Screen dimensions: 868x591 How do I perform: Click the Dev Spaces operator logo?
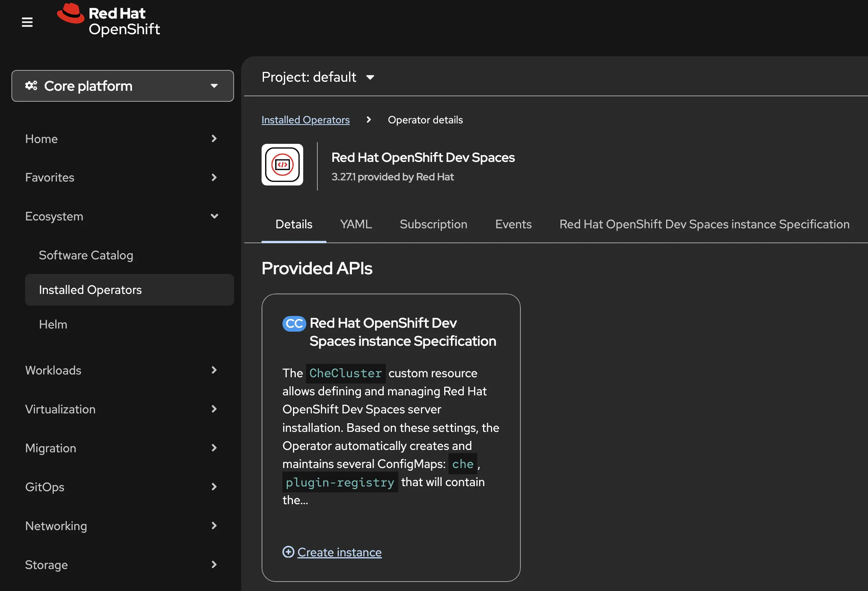[282, 165]
